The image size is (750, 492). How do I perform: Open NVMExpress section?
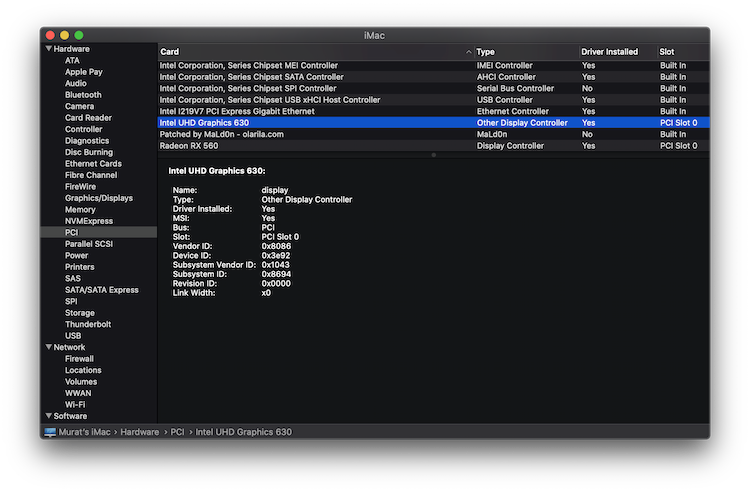click(x=89, y=221)
